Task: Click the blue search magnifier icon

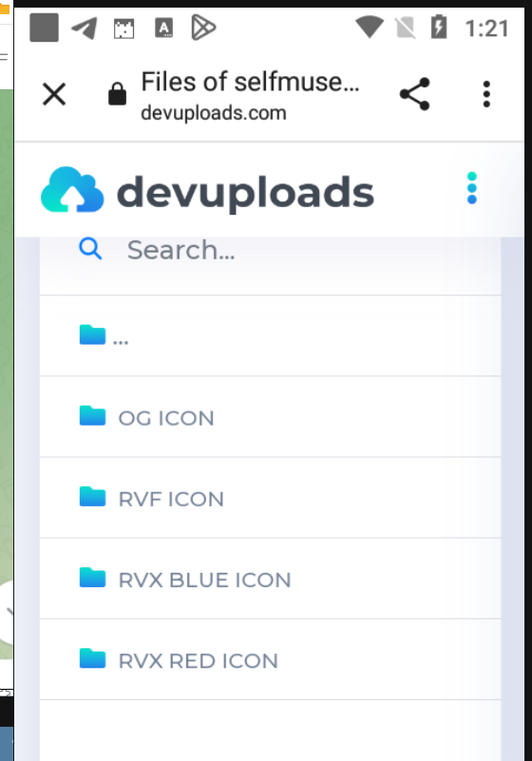Action: (90, 249)
